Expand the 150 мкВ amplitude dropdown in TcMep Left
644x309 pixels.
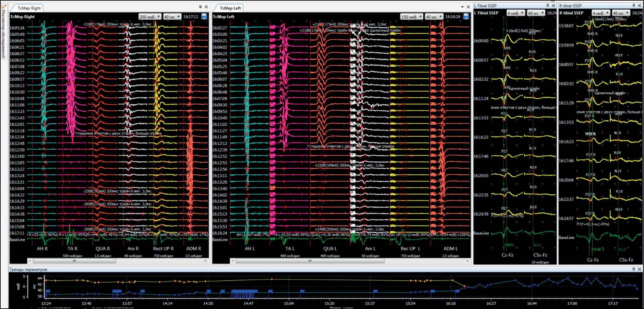(411, 17)
